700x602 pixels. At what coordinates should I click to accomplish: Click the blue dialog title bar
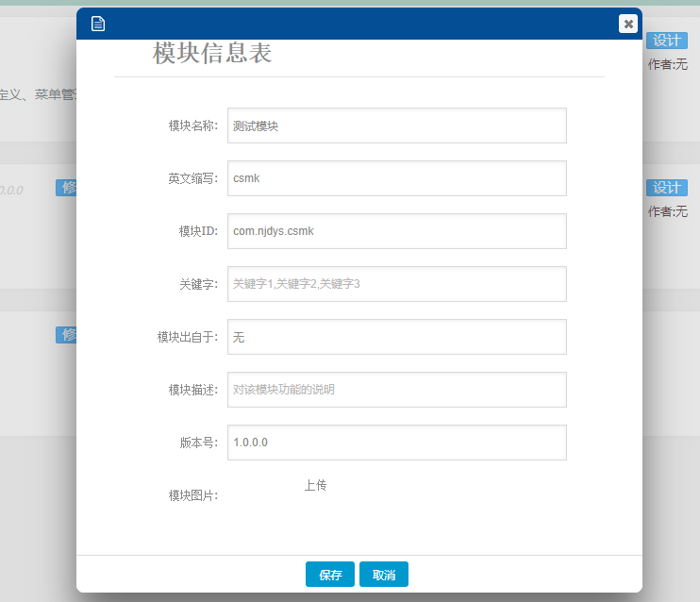pyautogui.click(x=358, y=24)
